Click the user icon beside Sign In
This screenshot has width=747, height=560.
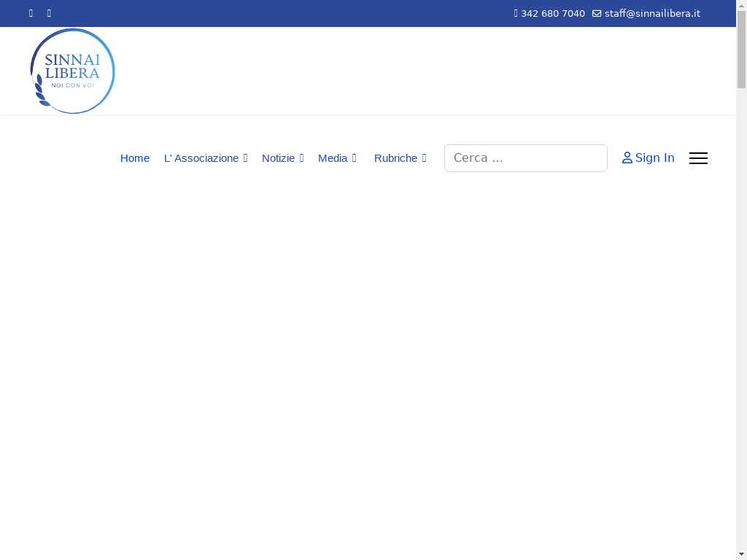tap(627, 158)
